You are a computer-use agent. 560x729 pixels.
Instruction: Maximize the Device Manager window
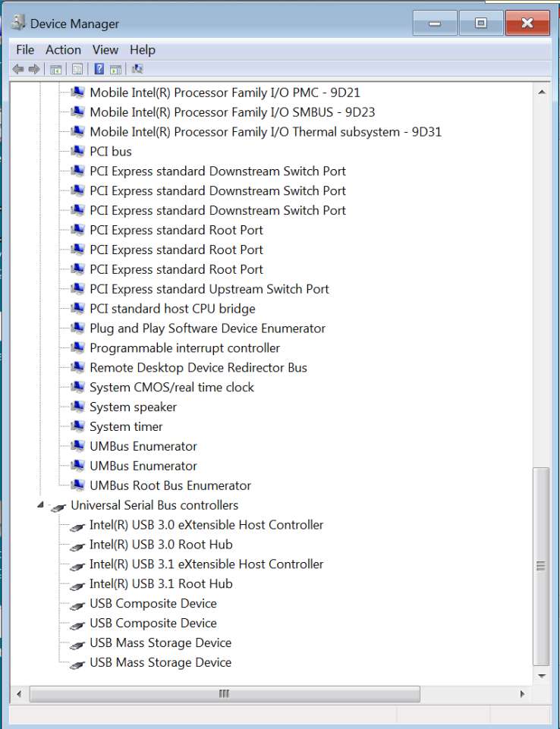[x=481, y=24]
